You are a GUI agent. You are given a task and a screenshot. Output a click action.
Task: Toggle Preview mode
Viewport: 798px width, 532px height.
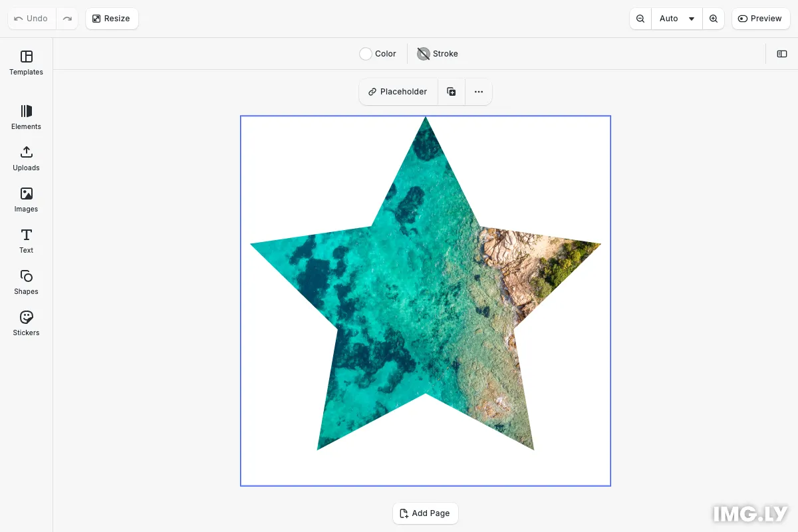click(x=760, y=19)
